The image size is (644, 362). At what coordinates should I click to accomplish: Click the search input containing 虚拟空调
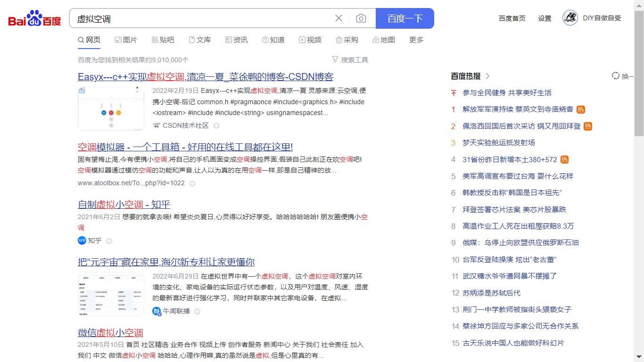203,18
